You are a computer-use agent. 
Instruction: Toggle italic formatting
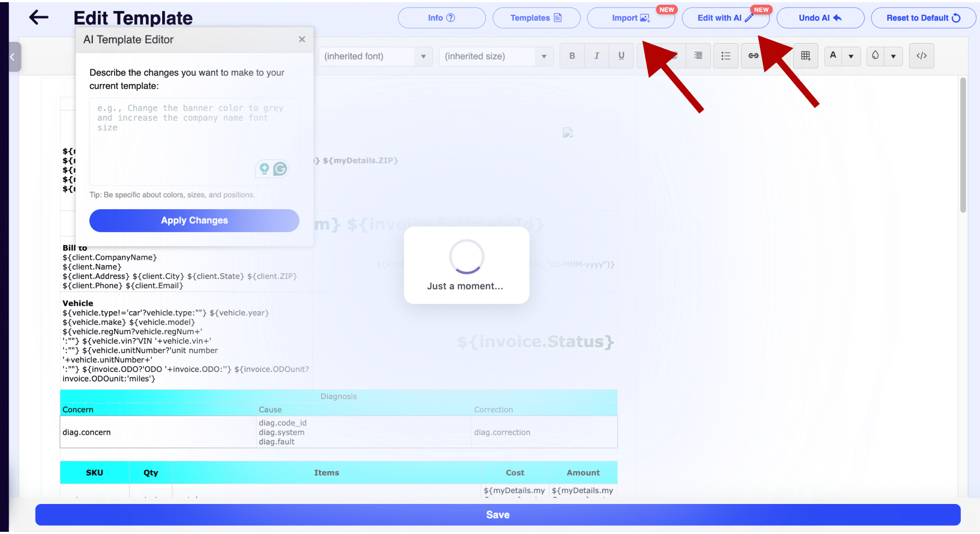tap(597, 56)
